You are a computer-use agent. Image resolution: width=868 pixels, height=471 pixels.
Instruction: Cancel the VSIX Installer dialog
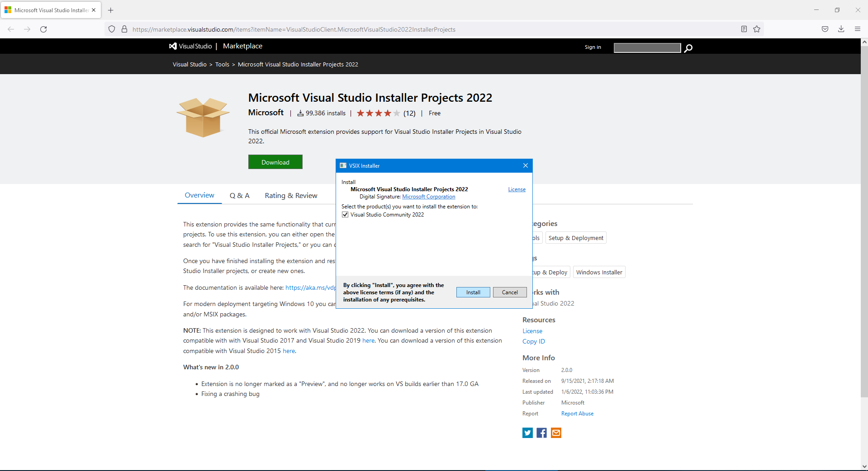510,292
